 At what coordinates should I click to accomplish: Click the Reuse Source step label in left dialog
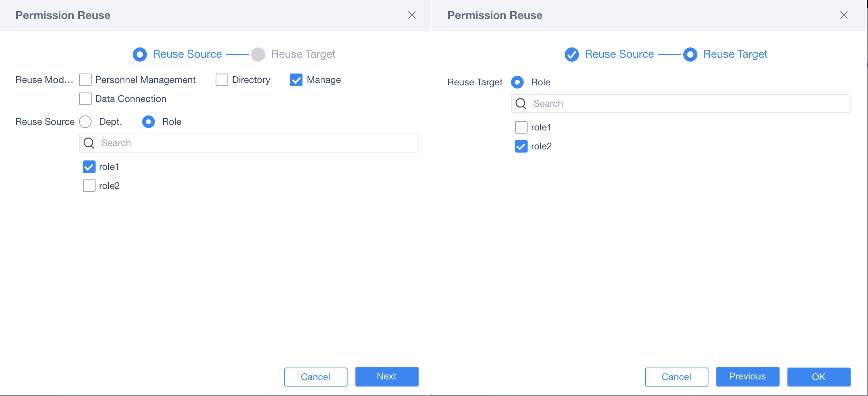[x=188, y=54]
